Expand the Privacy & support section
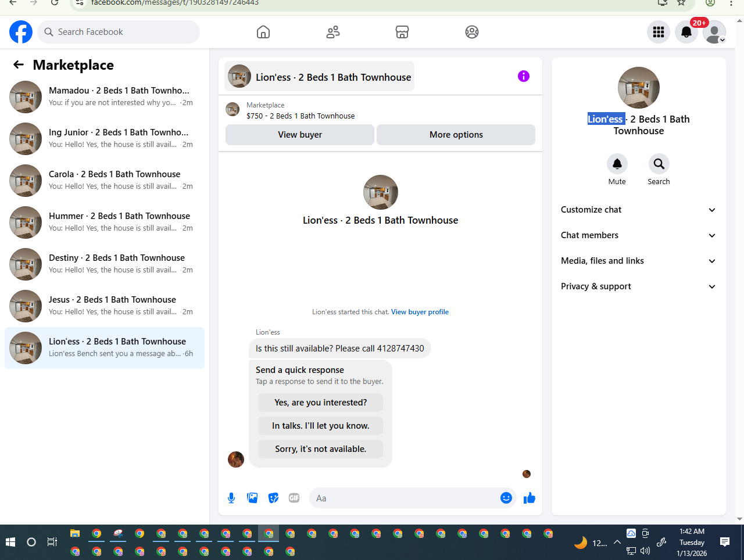Viewport: 744px width, 560px height. click(x=638, y=286)
